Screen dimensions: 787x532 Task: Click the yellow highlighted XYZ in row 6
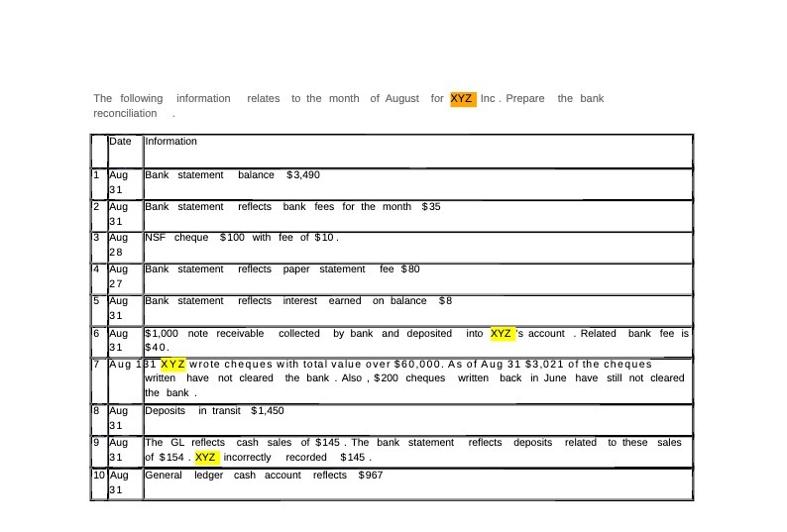coord(503,334)
